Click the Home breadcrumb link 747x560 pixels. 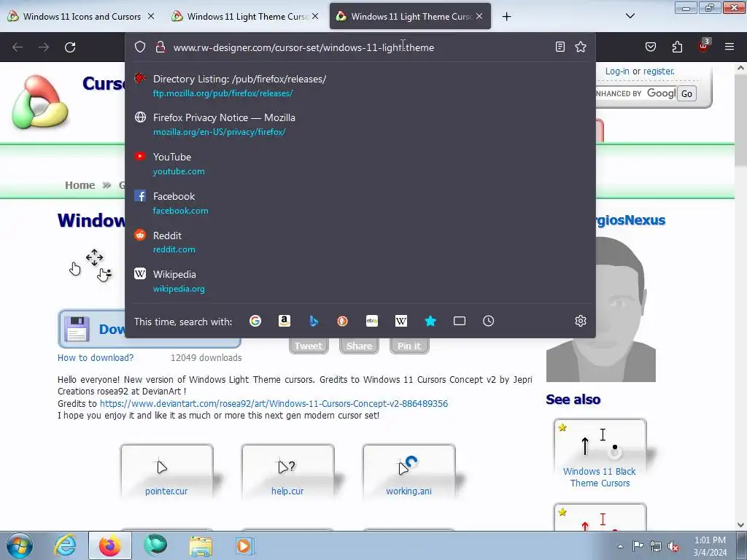coord(80,185)
